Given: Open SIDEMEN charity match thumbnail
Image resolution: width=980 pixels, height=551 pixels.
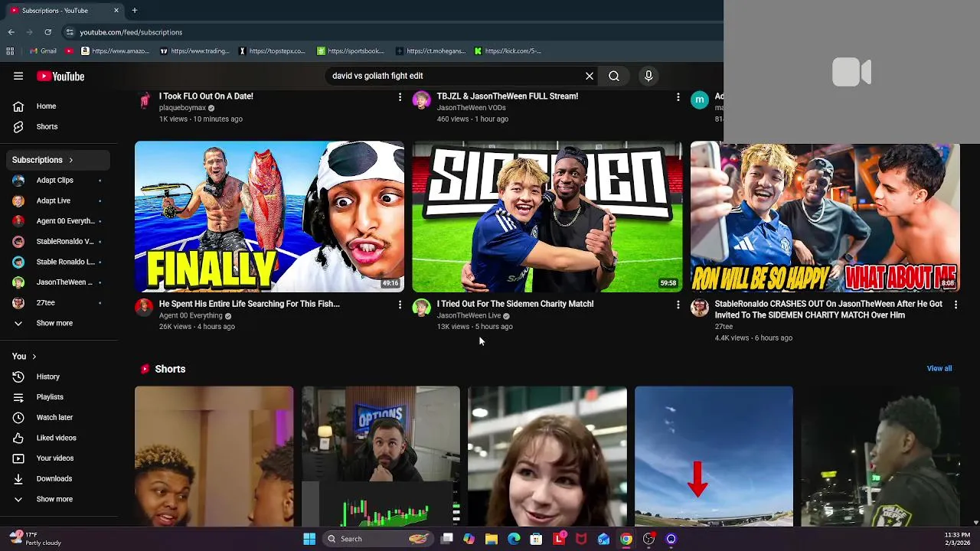Looking at the screenshot, I should (547, 217).
